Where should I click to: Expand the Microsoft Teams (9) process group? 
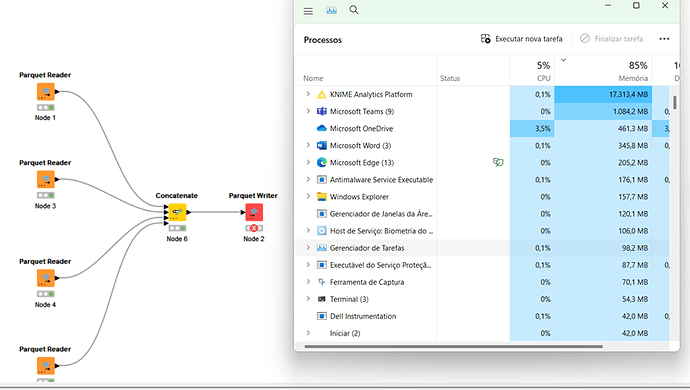pos(308,111)
